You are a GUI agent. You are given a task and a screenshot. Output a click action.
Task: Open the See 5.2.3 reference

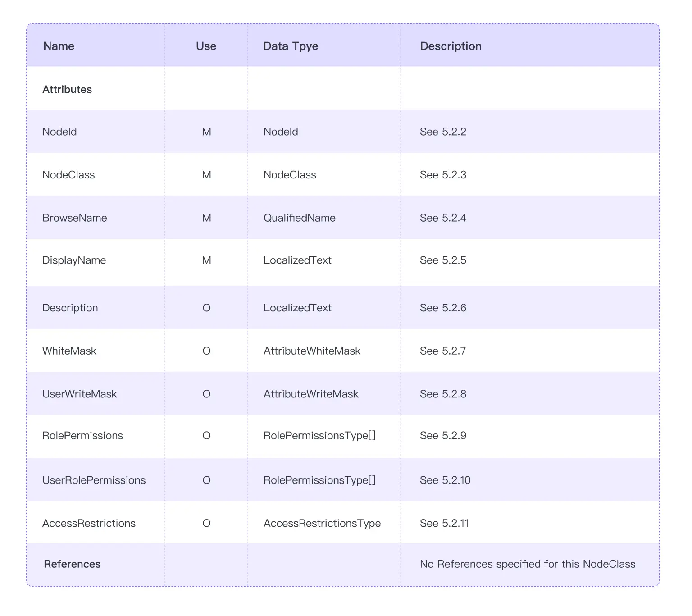443,175
